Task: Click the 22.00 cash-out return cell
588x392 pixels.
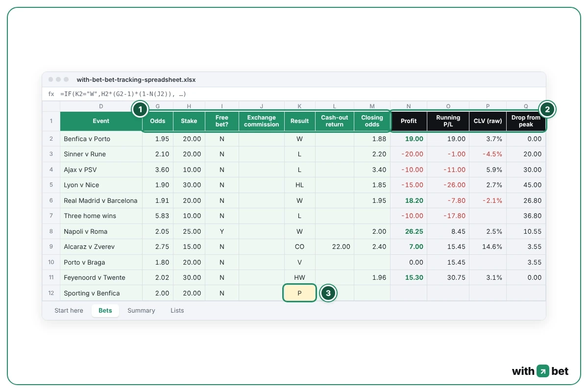Action: (x=335, y=246)
